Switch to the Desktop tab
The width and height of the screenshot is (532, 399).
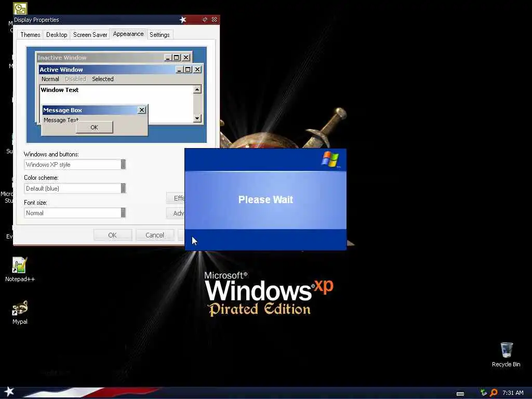click(x=57, y=35)
